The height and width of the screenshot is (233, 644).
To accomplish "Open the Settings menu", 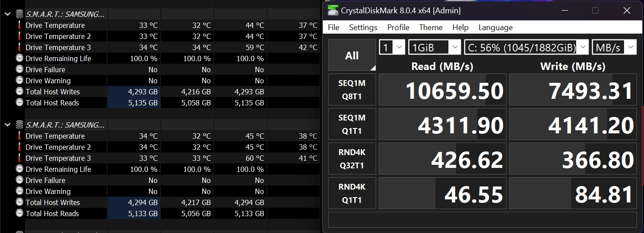I will pyautogui.click(x=363, y=27).
